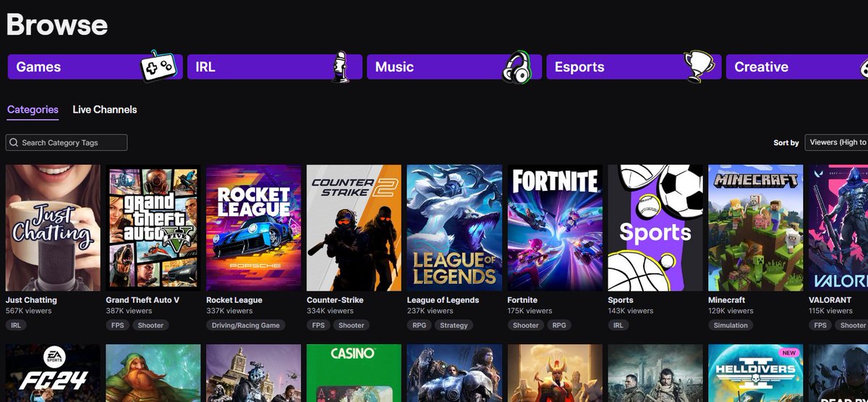Open the Just Chatting cover art
868x402 pixels.
tap(53, 228)
